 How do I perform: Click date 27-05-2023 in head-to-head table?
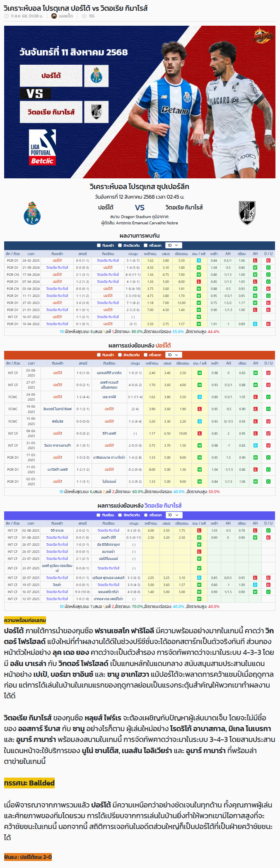[31, 303]
